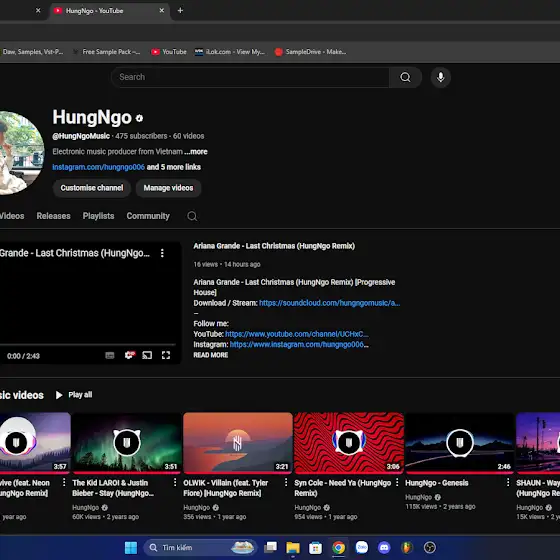Open iLok.com bookmark
The height and width of the screenshot is (560, 560).
click(x=230, y=52)
